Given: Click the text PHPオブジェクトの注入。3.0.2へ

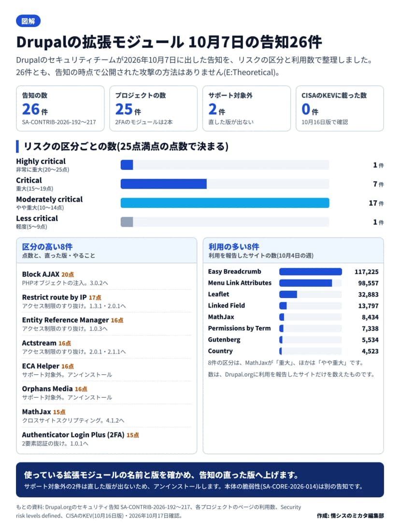Looking at the screenshot, I should click(65, 283).
